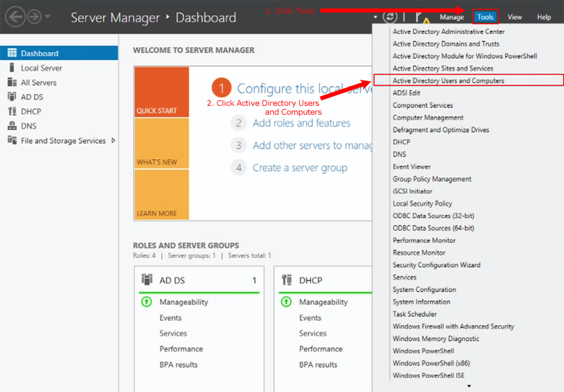The image size is (564, 392).
Task: Select Computer Management menu entry
Action: (x=428, y=118)
